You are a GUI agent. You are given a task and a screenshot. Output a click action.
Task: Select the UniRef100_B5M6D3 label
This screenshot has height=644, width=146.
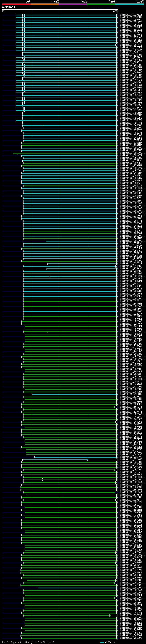coord(131,273)
